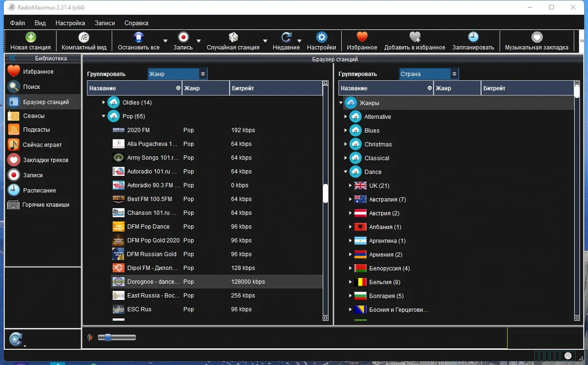Screen dimensions: 588x365
Task: Sort left list by Битрейт column
Action: point(276,88)
